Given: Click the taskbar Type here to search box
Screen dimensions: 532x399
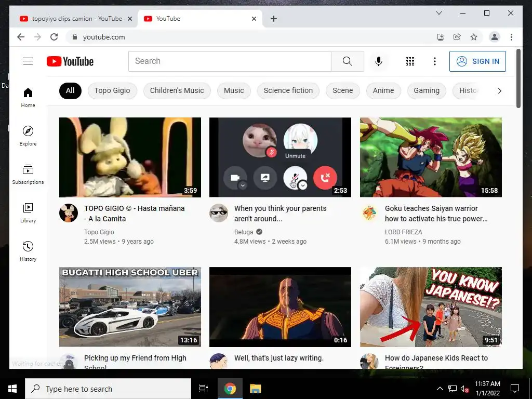Looking at the screenshot, I should (108, 389).
